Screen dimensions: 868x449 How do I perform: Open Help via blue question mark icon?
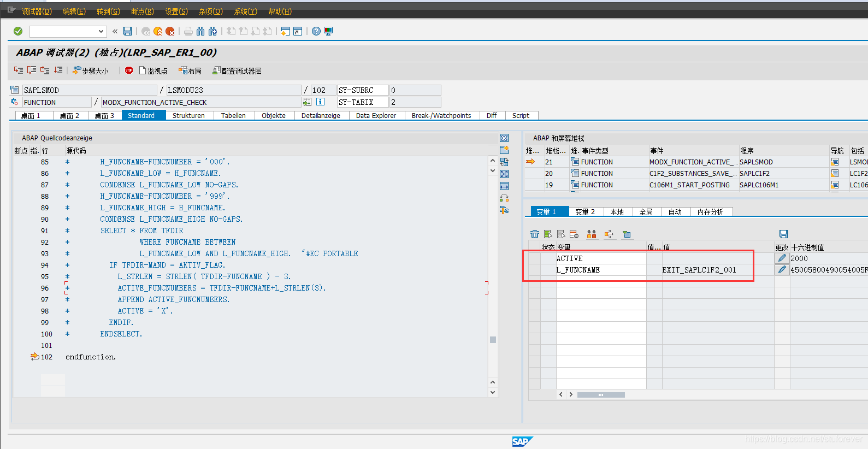coord(316,31)
